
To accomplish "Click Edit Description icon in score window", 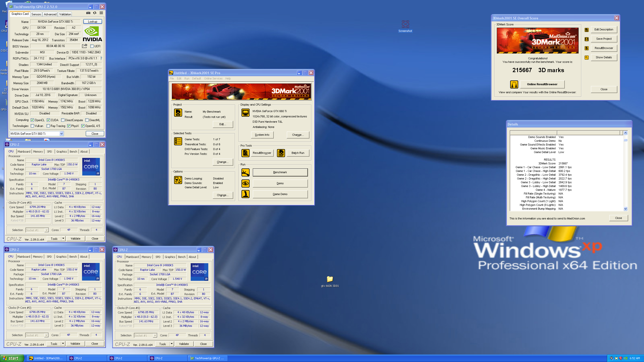I will [587, 30].
